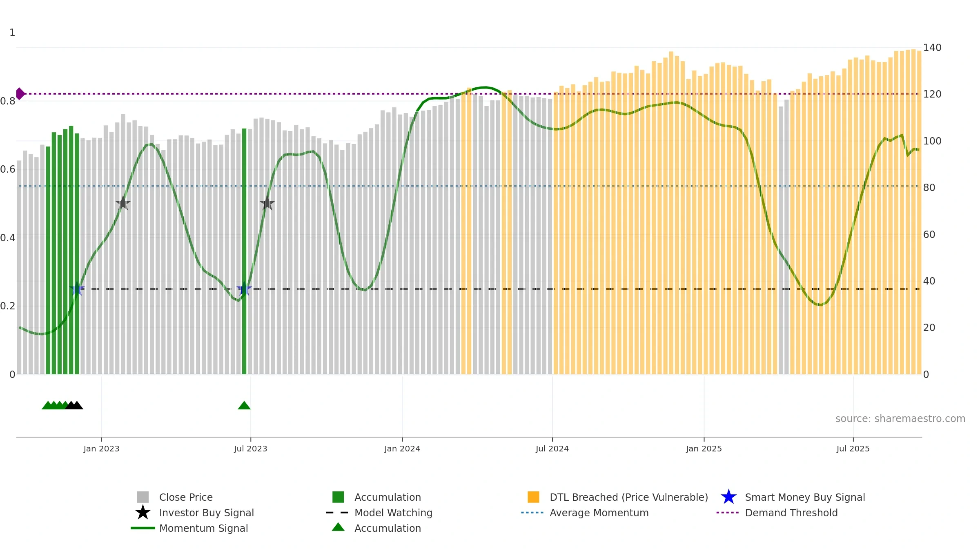
Task: Click the Jan 2024 axis label
Action: pos(402,449)
